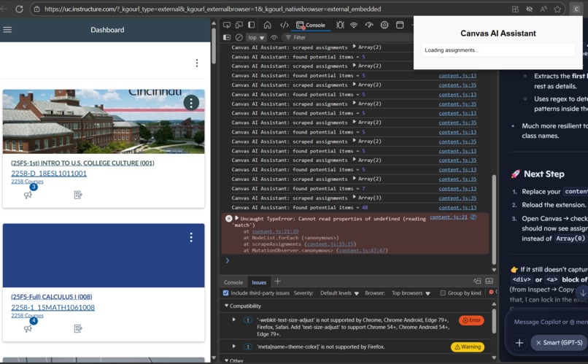Click the orange Error badge
The height and width of the screenshot is (364, 588).
click(x=471, y=320)
